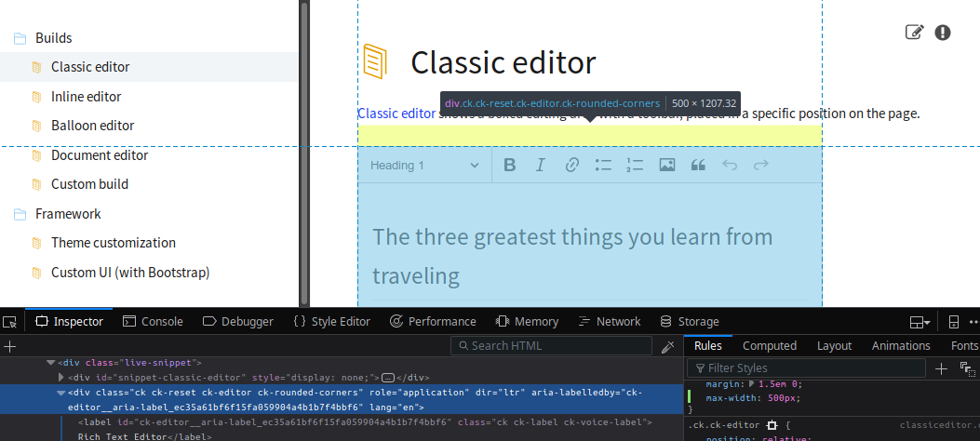Open Framework section in sidebar
Screen dimensions: 980x441
pos(68,214)
